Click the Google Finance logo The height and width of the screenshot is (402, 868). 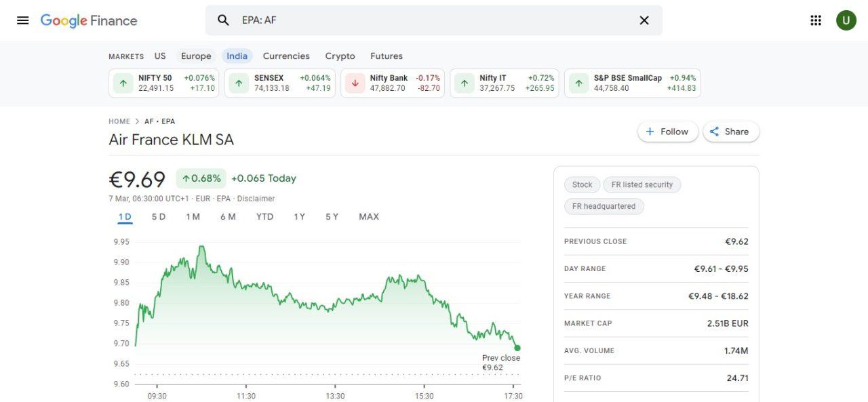(x=89, y=20)
